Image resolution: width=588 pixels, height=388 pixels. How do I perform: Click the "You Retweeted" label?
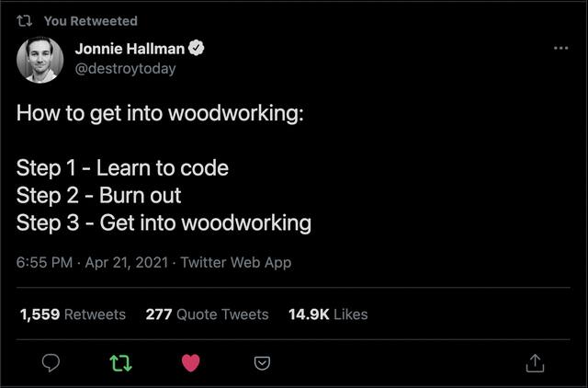click(x=90, y=20)
